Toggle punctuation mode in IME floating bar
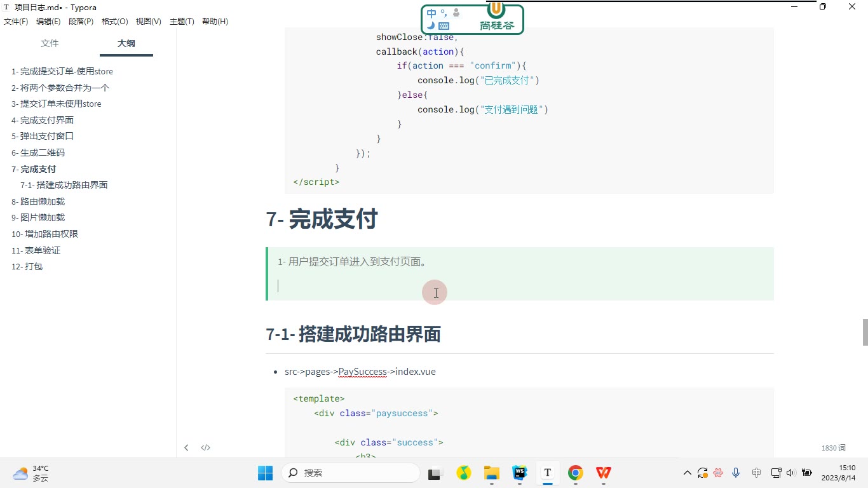This screenshot has height=488, width=868. [x=444, y=12]
